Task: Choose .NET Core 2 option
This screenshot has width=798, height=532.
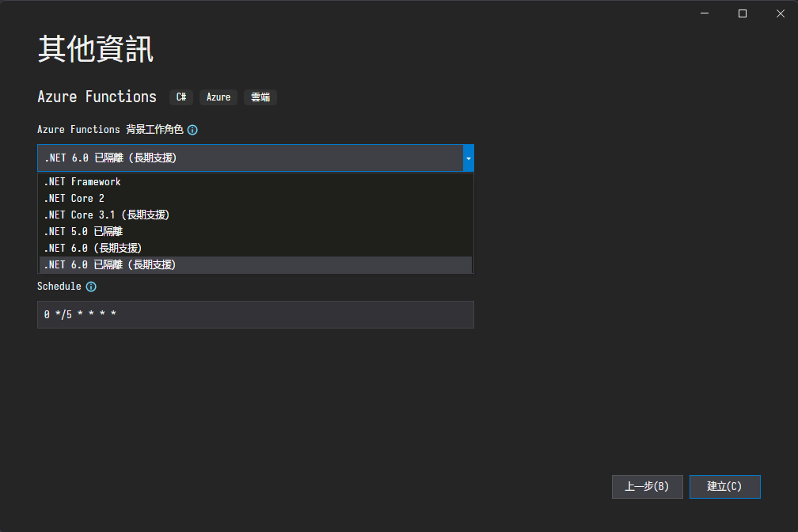Action: [x=256, y=199]
